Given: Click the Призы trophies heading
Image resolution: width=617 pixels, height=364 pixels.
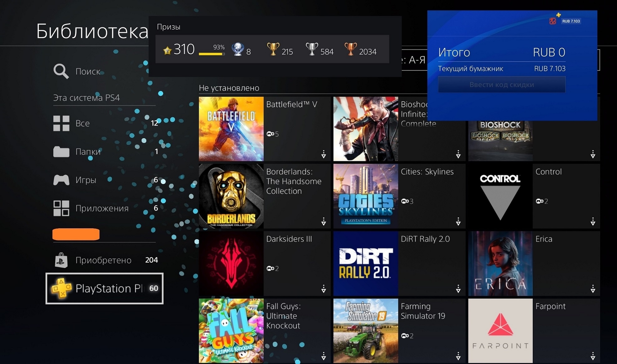Looking at the screenshot, I should coord(169,27).
